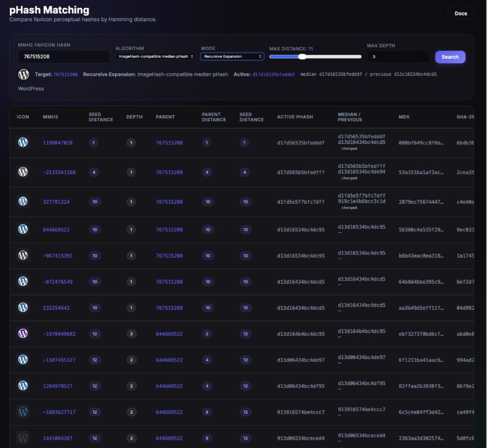Click favicon icon in row -1107455327
The image size is (487, 448).
coord(23,360)
